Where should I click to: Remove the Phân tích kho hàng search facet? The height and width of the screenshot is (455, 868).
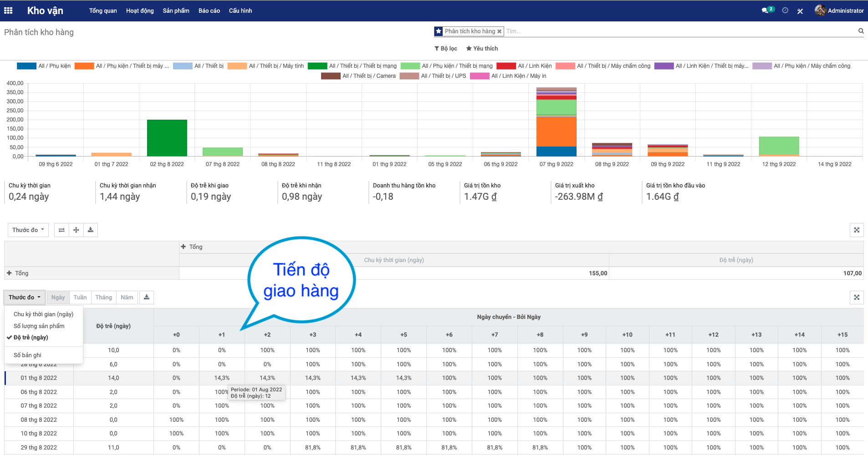(x=499, y=31)
